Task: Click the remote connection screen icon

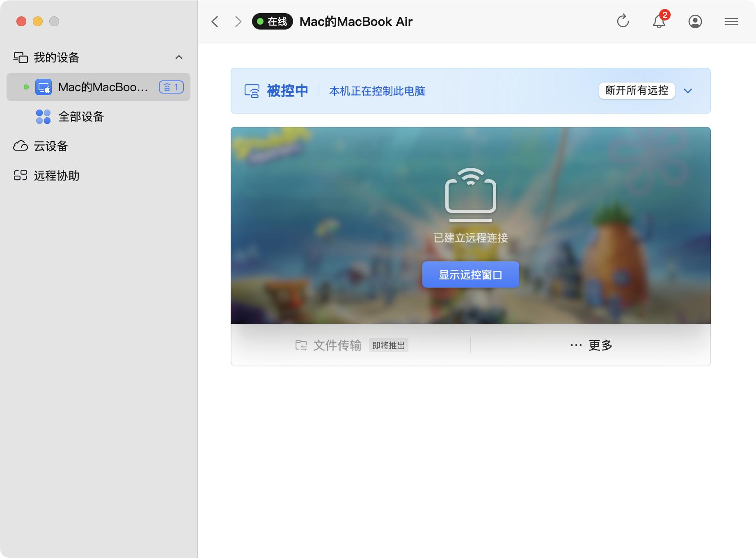Action: (471, 195)
